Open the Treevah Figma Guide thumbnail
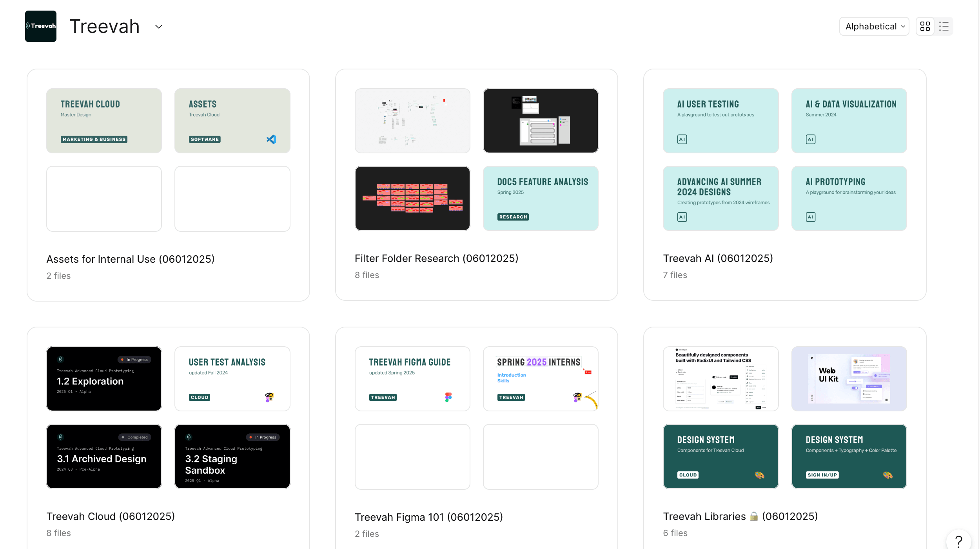Screen dimensions: 980x549 pos(412,379)
